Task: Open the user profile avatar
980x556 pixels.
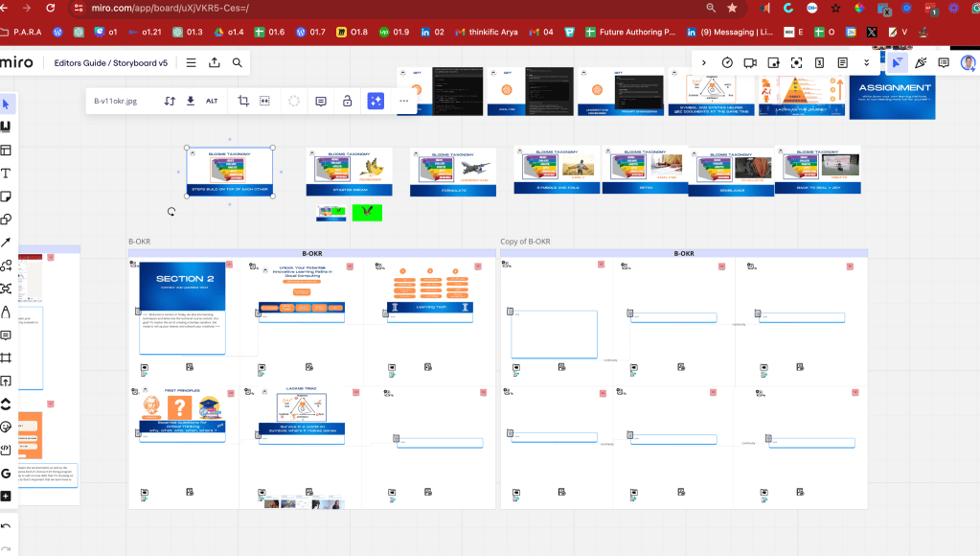Action: tap(969, 62)
